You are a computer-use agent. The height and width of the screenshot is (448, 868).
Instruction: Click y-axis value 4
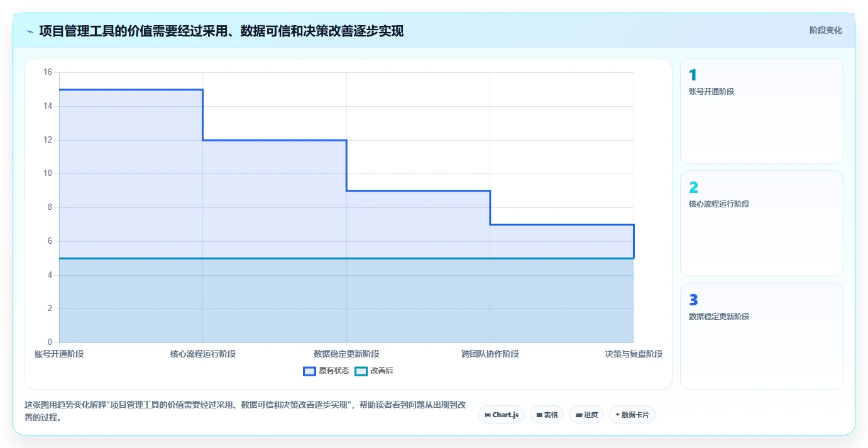tap(50, 275)
